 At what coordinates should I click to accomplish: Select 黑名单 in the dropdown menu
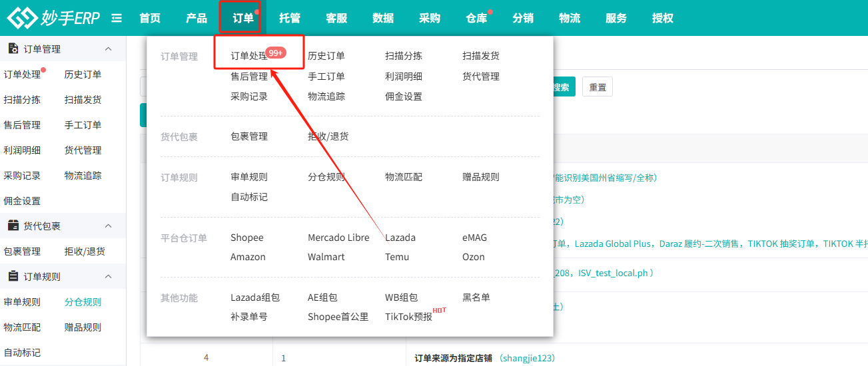tap(476, 297)
